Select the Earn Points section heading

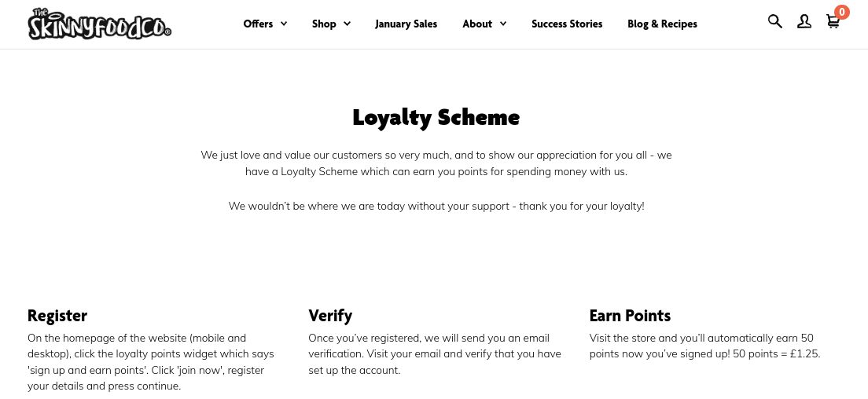pos(630,316)
